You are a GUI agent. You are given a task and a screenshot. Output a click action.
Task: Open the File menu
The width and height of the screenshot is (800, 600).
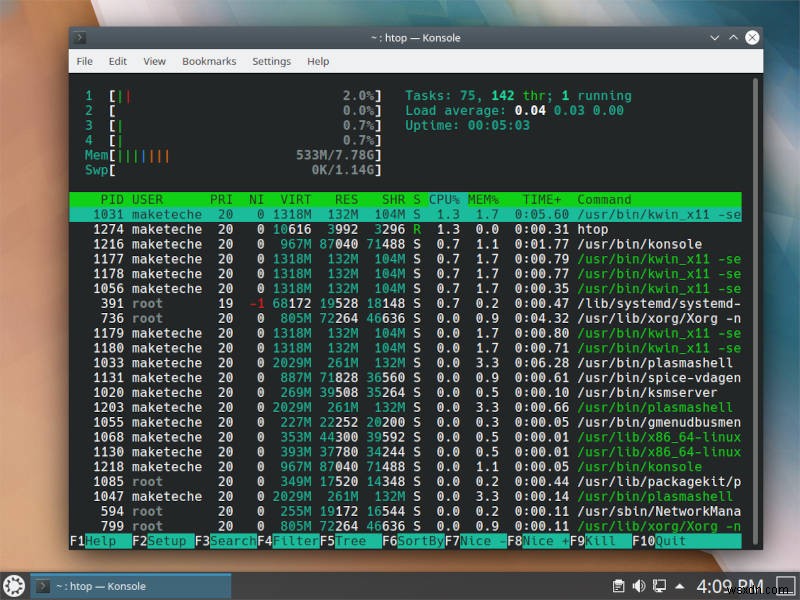coord(84,61)
